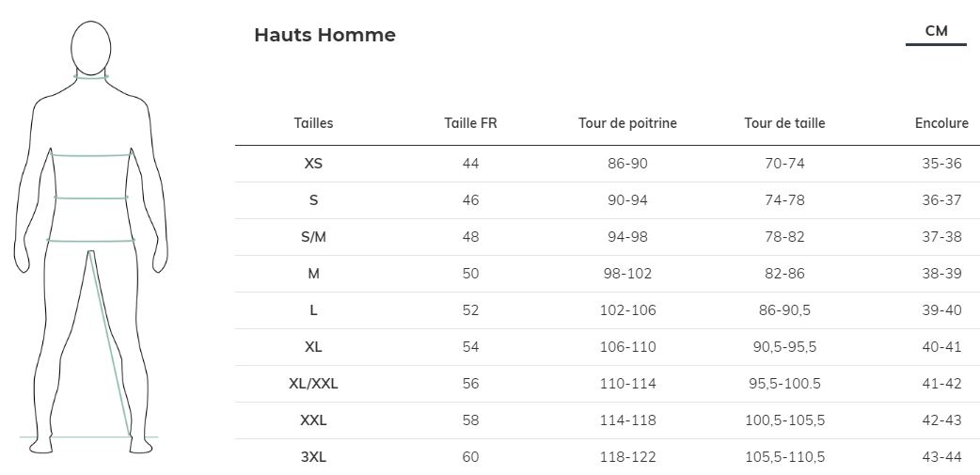Click the Tailles column header
The height and width of the screenshot is (475, 980).
coord(314,123)
